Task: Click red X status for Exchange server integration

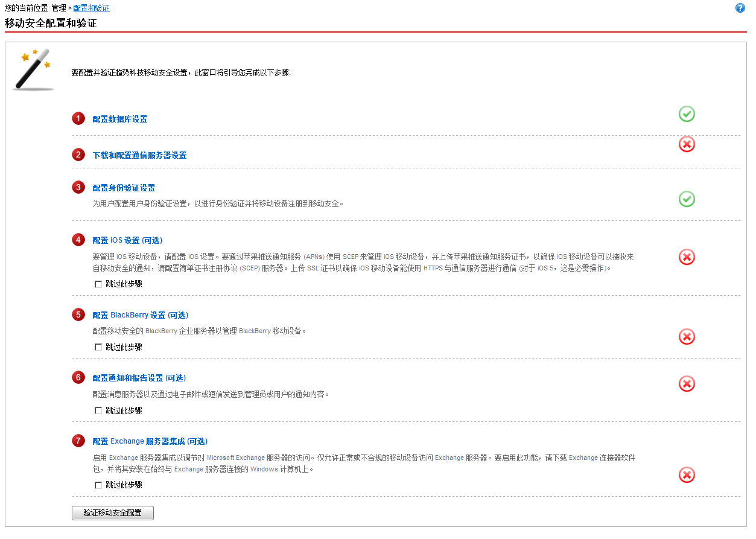Action: (x=687, y=475)
